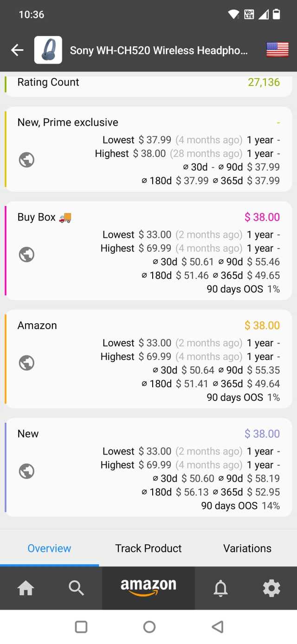
Task: Tap the Amazon price $38.00
Action: coord(262,325)
